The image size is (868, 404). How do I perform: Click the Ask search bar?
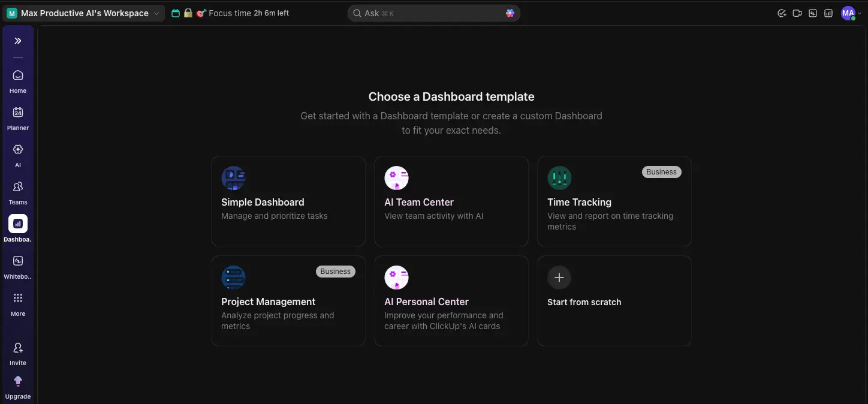[x=433, y=13]
